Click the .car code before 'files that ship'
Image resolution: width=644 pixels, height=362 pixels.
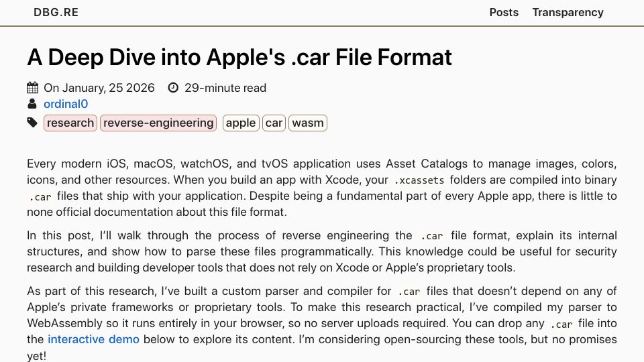40,196
